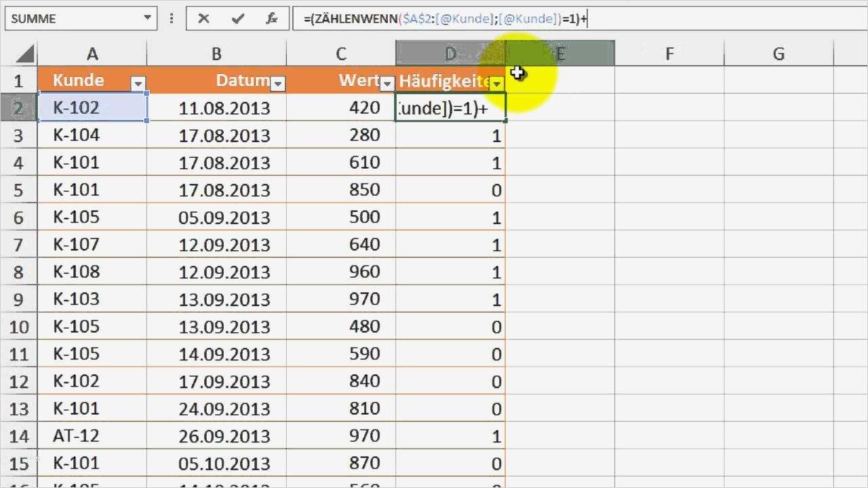
Task: Select entire column G via its header
Action: [778, 52]
